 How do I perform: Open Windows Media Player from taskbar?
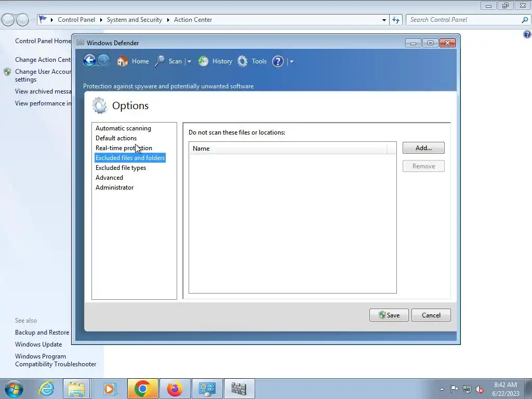[109, 389]
